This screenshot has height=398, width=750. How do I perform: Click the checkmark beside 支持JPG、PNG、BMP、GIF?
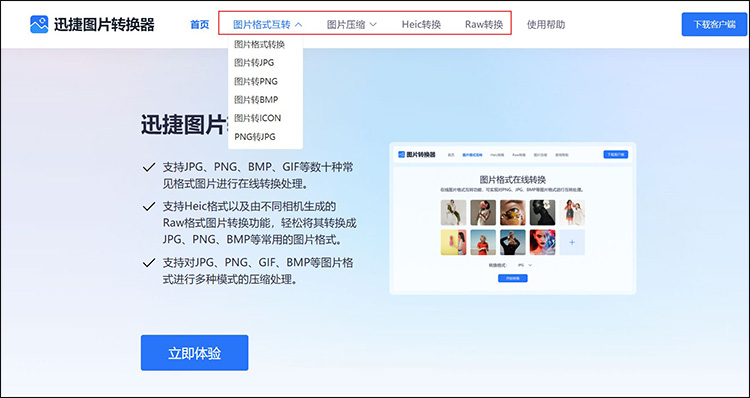click(149, 167)
